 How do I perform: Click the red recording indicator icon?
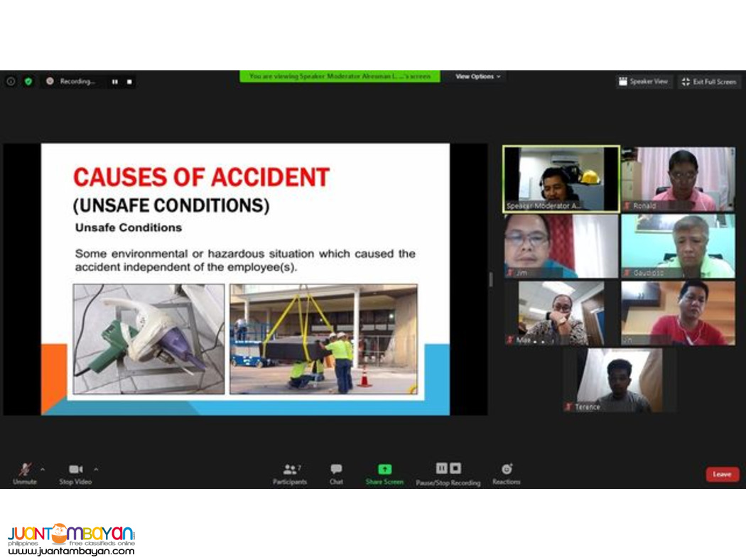[x=50, y=81]
